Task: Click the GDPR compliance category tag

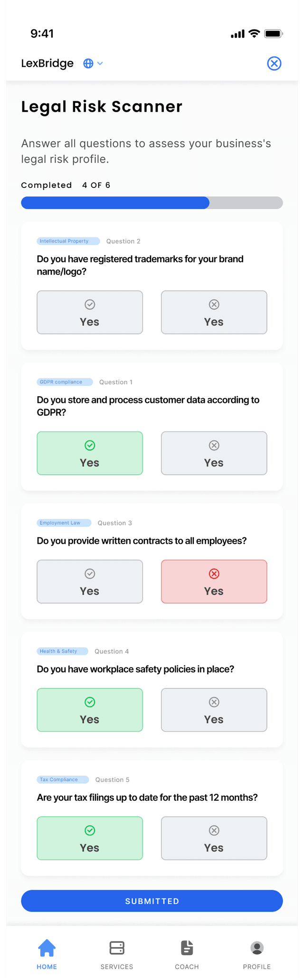Action: click(65, 382)
